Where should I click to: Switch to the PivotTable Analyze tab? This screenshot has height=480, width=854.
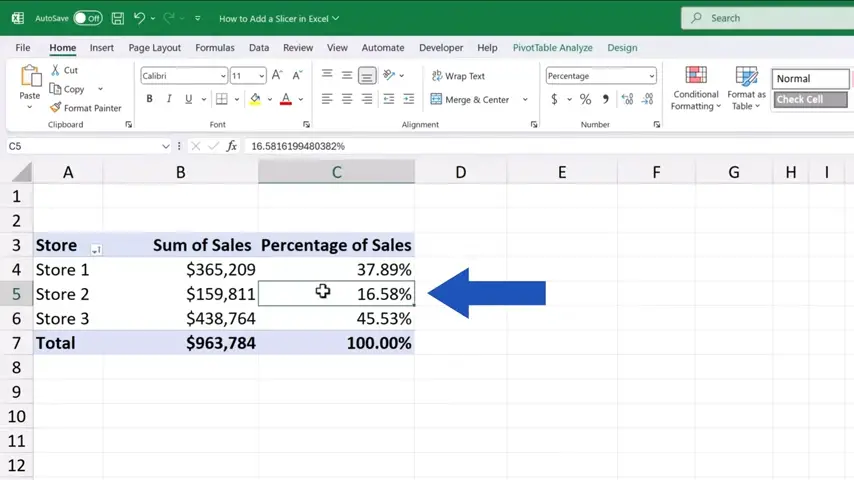coord(552,47)
